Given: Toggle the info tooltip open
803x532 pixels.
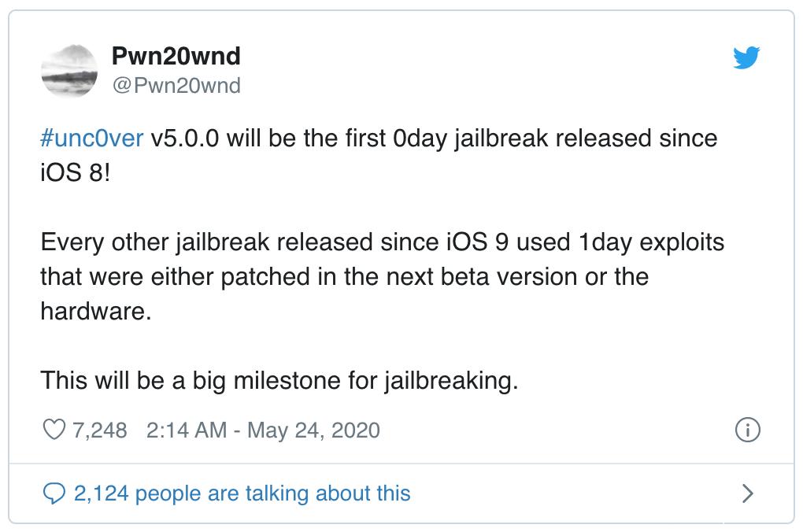Looking at the screenshot, I should pyautogui.click(x=748, y=430).
